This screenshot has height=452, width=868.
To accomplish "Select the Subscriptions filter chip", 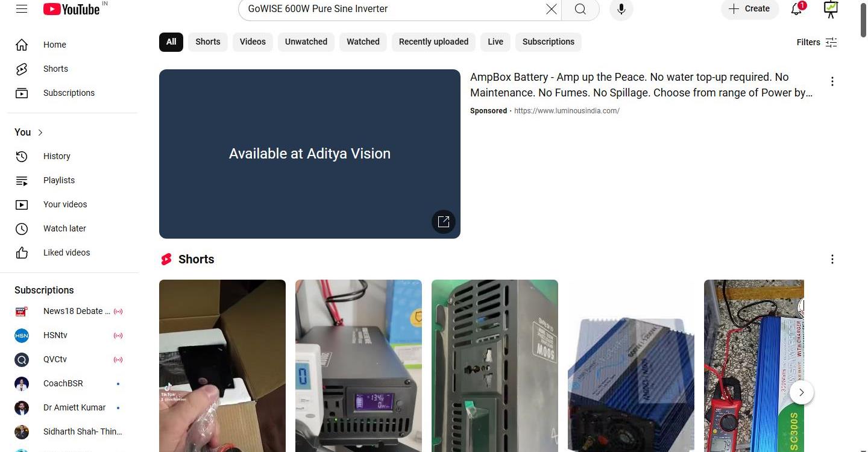I will pos(549,42).
